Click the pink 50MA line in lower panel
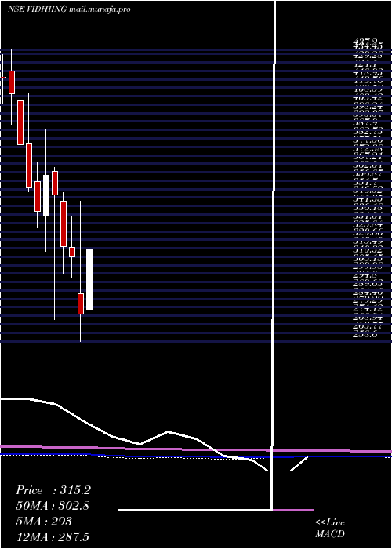The image size is (392, 549). pos(196,449)
